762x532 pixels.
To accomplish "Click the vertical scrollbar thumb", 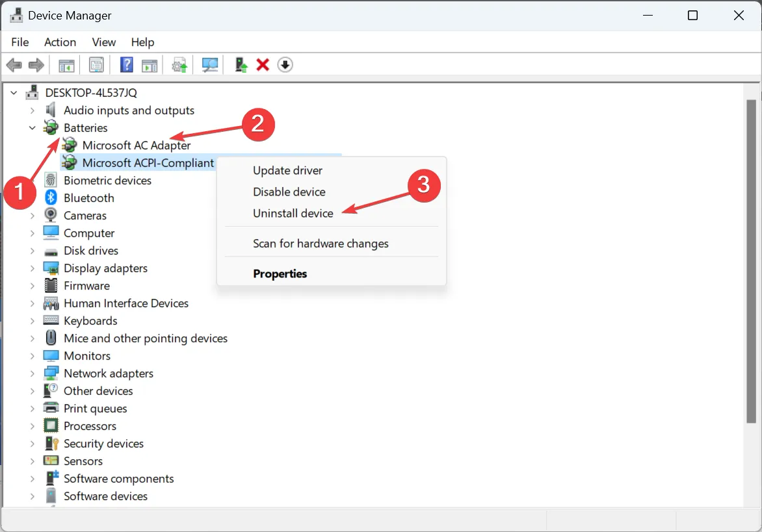I will click(752, 261).
